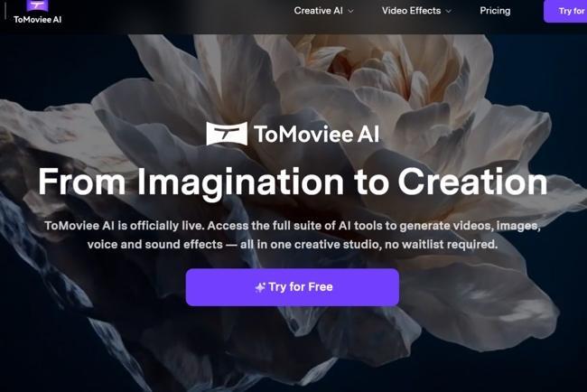Image resolution: width=587 pixels, height=392 pixels.
Task: Expand the Creative AI chevron arrow
Action: click(351, 12)
